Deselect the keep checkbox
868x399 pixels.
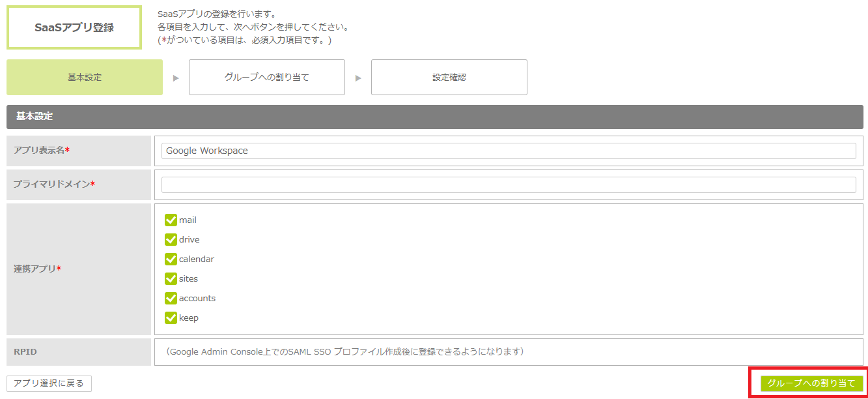pos(171,318)
